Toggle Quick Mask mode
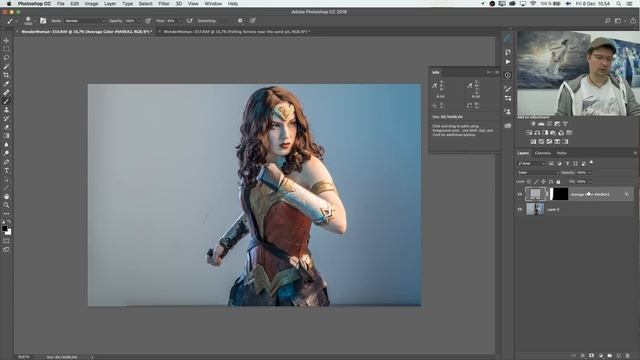Image resolution: width=640 pixels, height=360 pixels. [6, 241]
